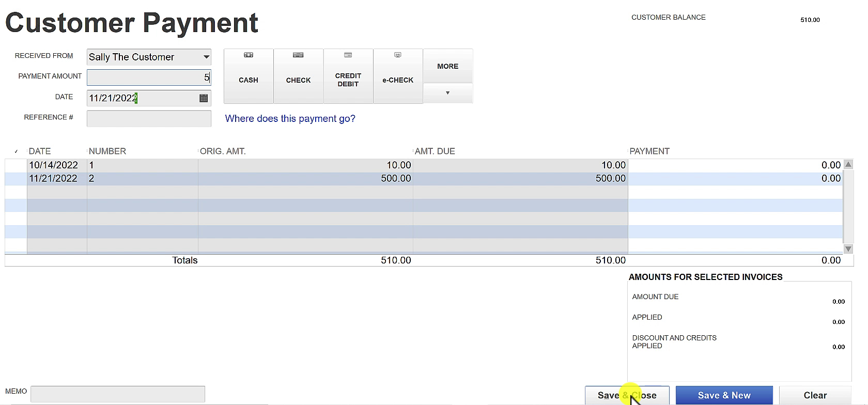Open 'Where does this payment go?' link
Image resolution: width=868 pixels, height=405 pixels.
pyautogui.click(x=290, y=118)
